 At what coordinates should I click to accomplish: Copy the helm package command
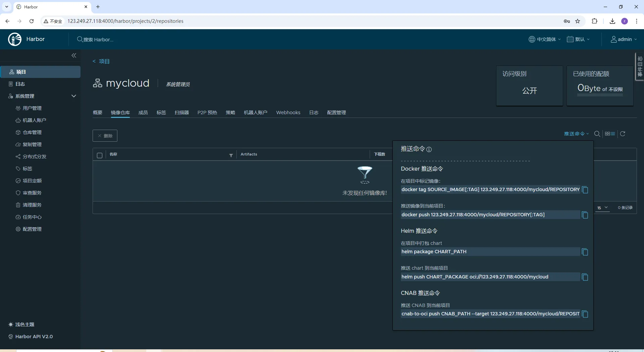[x=585, y=252]
